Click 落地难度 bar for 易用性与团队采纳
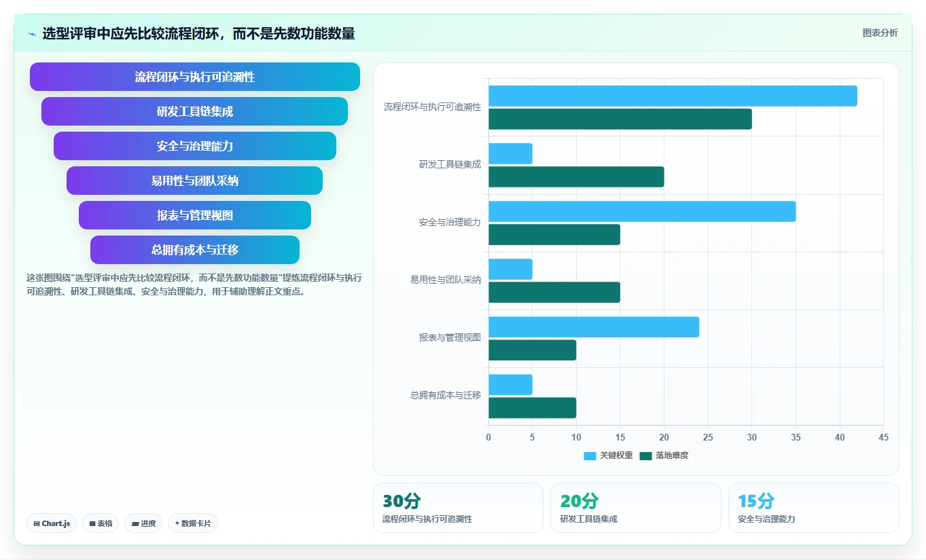926x560 pixels. pos(554,292)
